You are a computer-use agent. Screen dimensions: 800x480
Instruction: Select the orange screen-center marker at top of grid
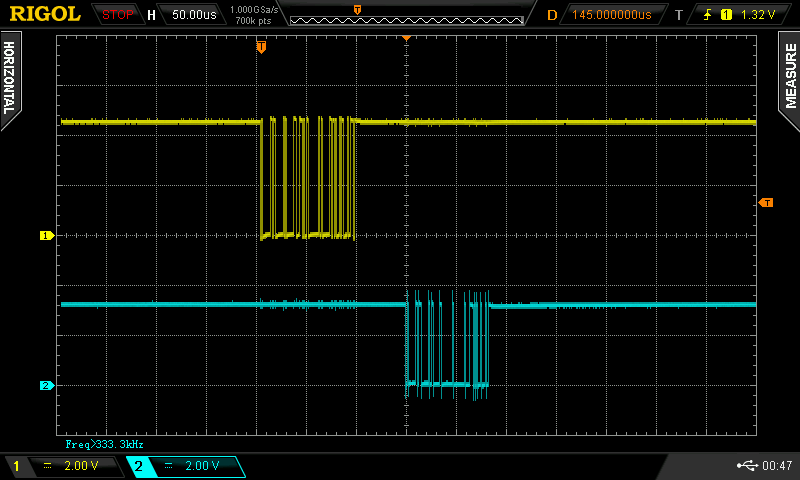coord(407,38)
